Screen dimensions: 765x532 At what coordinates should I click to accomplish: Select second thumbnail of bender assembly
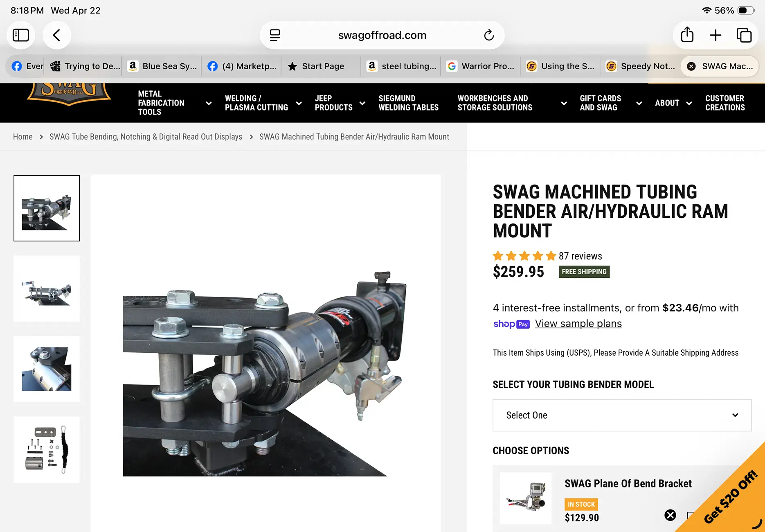[47, 289]
